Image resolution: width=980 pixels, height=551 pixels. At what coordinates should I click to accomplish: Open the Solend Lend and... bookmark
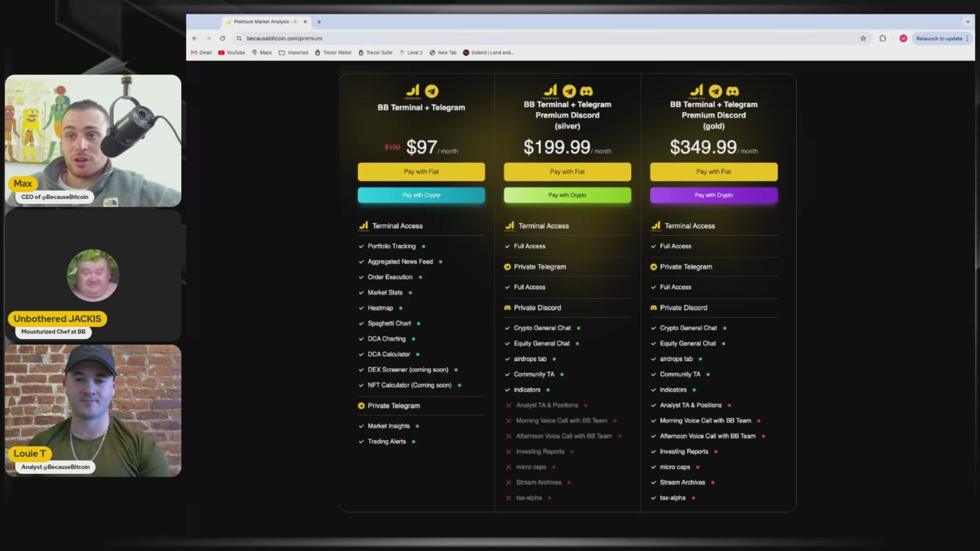coord(488,53)
